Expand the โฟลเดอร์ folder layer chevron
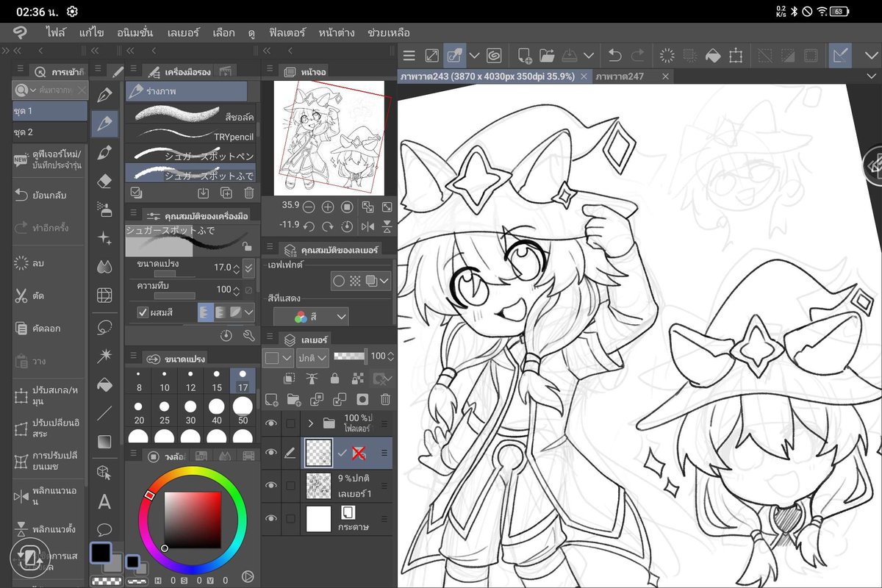 coord(311,423)
